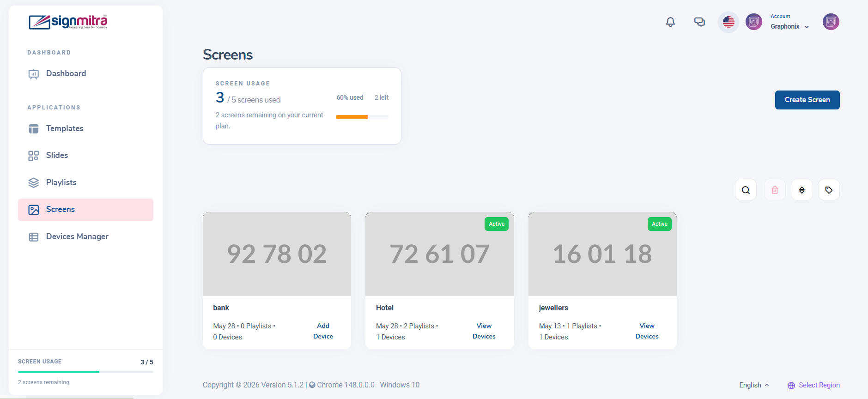The height and width of the screenshot is (399, 868).
Task: Click the Chrome 148.0.0.0 footer text
Action: pos(346,385)
